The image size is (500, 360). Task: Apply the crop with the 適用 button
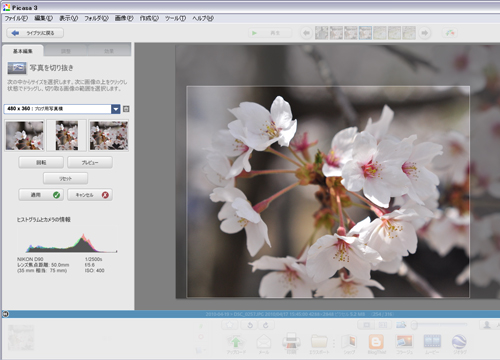pyautogui.click(x=41, y=195)
